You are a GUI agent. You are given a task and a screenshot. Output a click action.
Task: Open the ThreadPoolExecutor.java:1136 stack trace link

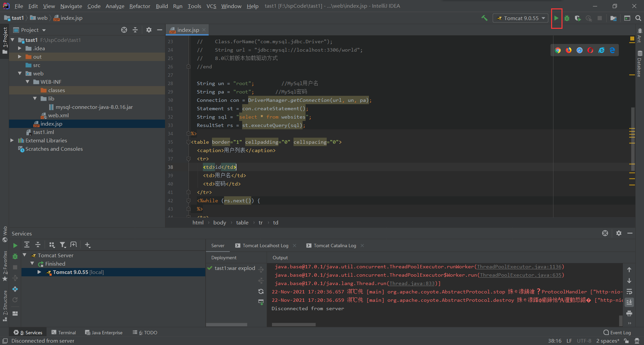tap(519, 267)
